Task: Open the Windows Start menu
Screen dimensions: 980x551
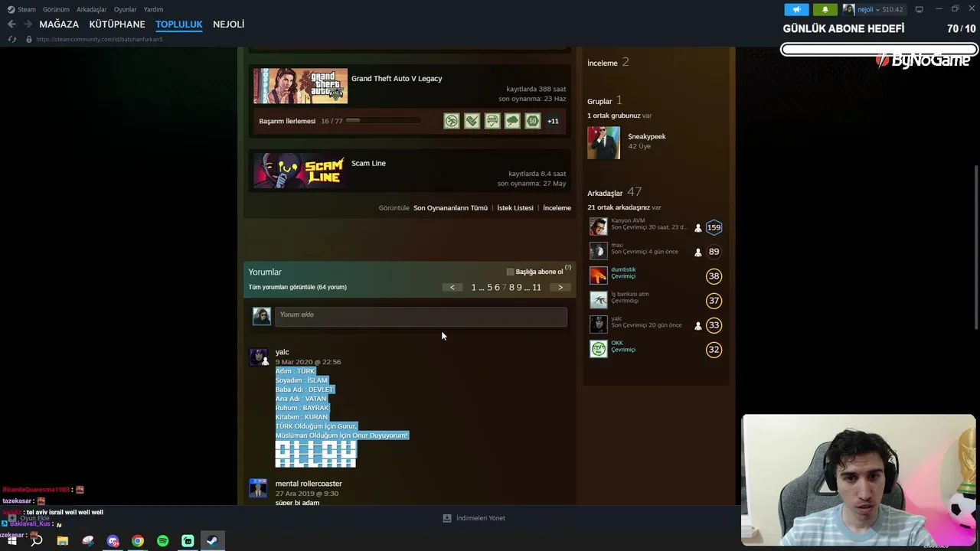Action: point(11,541)
